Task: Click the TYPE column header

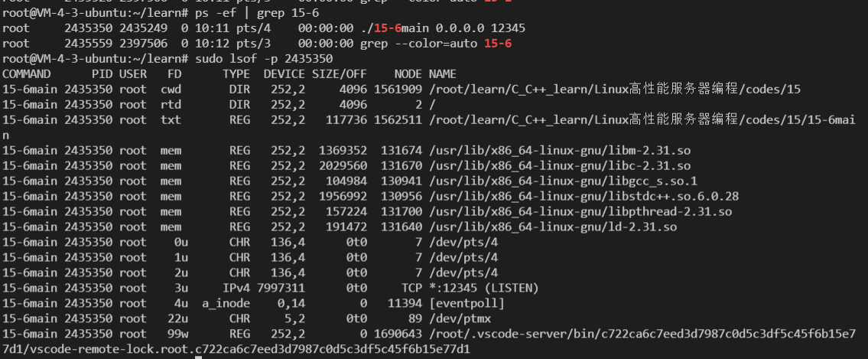Action: coord(236,73)
